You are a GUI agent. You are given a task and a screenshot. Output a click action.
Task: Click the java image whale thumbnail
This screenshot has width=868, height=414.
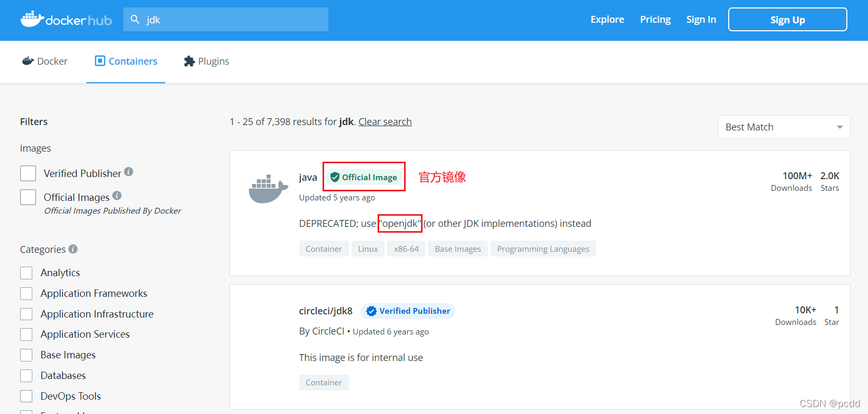click(268, 189)
